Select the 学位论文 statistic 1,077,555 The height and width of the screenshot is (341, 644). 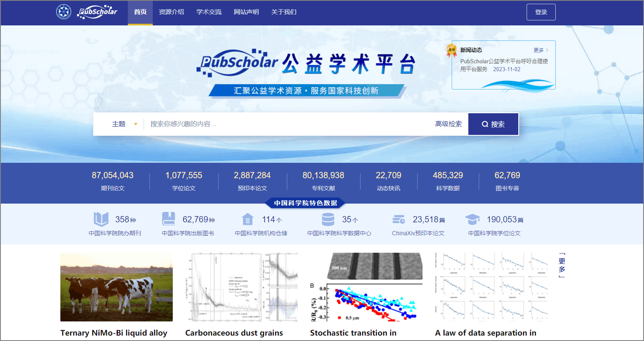point(184,181)
